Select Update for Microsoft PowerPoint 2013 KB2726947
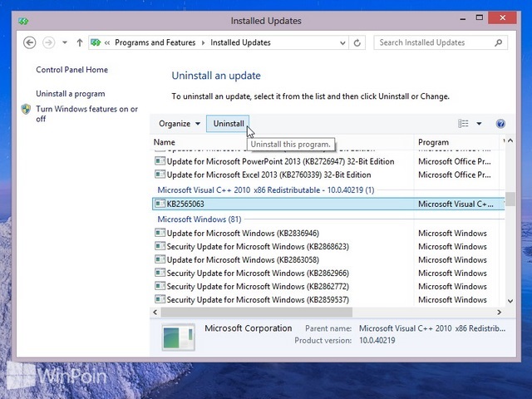Image resolution: width=532 pixels, height=399 pixels. pyautogui.click(x=280, y=161)
